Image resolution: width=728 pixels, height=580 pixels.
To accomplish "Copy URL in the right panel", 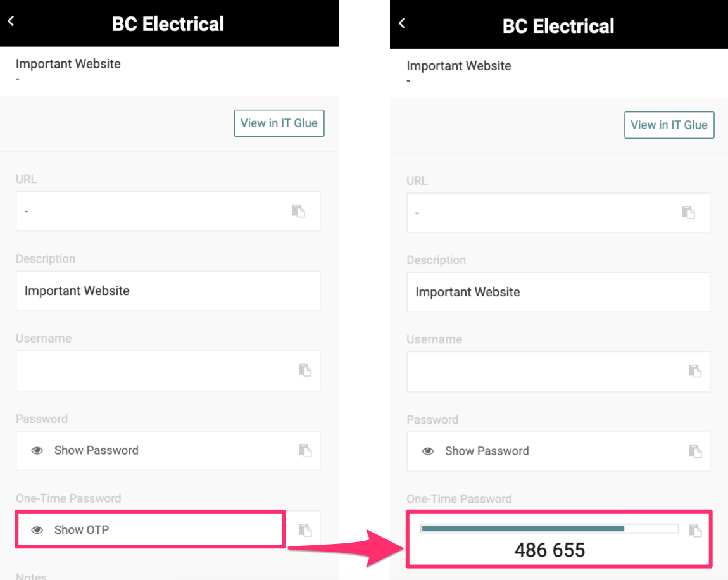I will click(688, 212).
